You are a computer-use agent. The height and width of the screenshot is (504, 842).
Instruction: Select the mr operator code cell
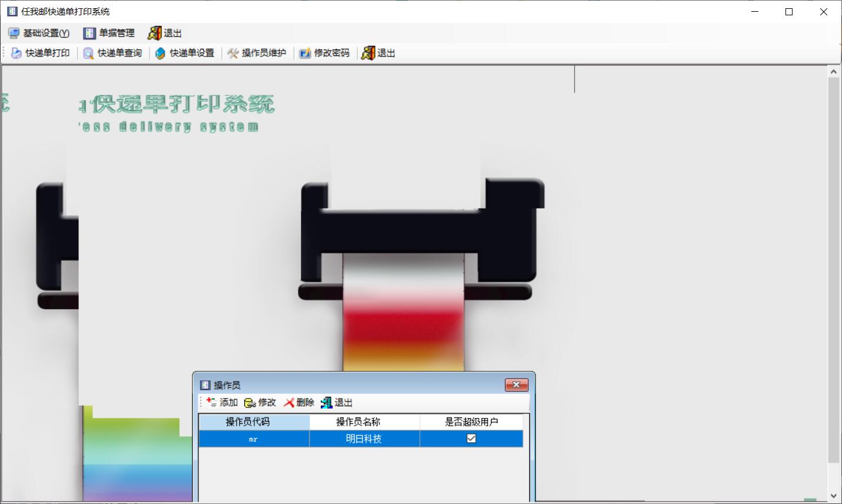click(254, 439)
